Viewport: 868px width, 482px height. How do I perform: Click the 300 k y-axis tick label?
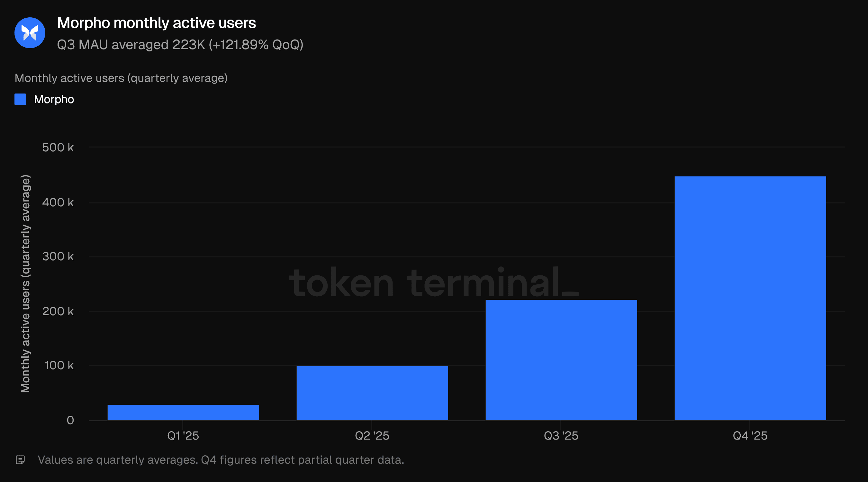click(58, 257)
